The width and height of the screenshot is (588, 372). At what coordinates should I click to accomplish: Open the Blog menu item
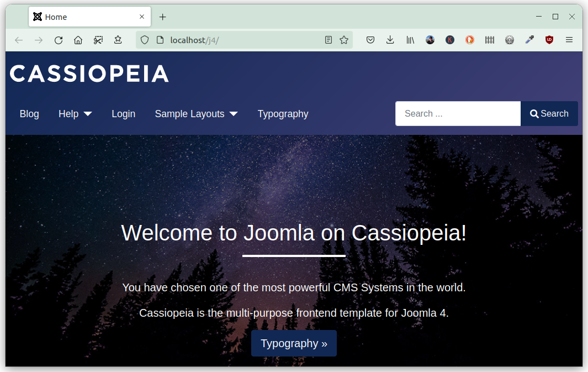point(29,114)
